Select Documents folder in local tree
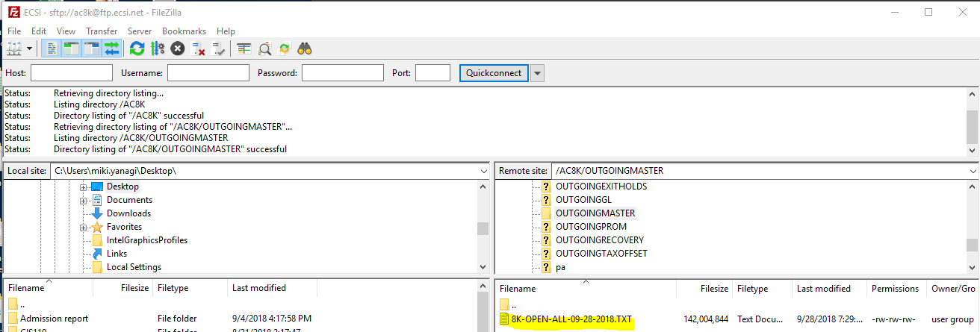980x332 pixels. (x=129, y=200)
